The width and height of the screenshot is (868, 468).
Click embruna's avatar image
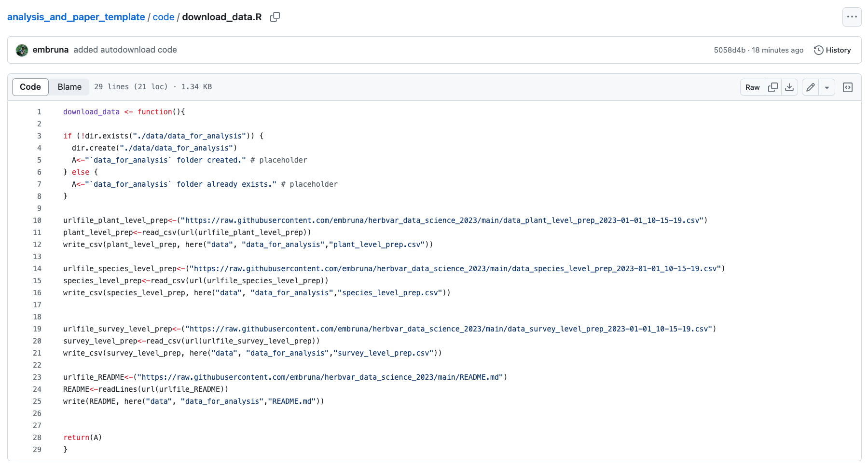tap(22, 50)
